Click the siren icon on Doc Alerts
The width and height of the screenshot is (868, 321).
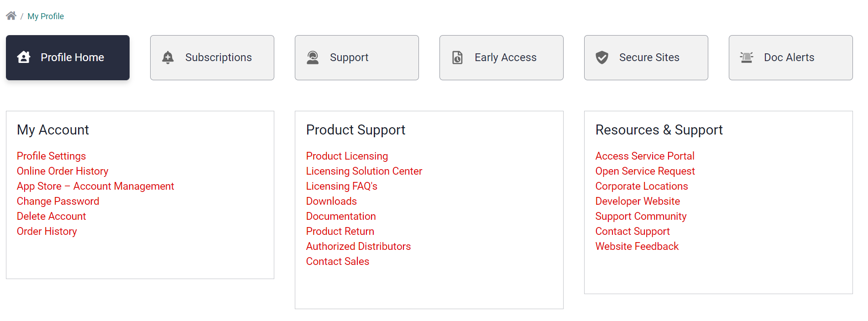coord(747,57)
